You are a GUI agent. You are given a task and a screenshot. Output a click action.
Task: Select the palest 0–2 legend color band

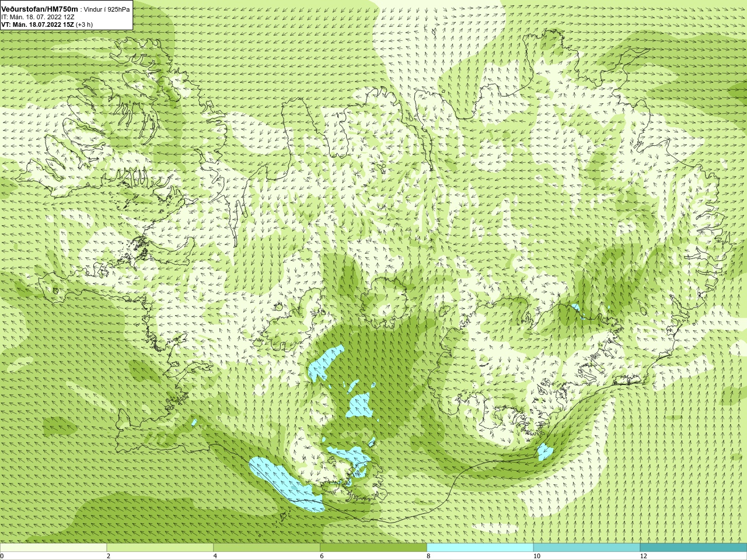(53, 548)
